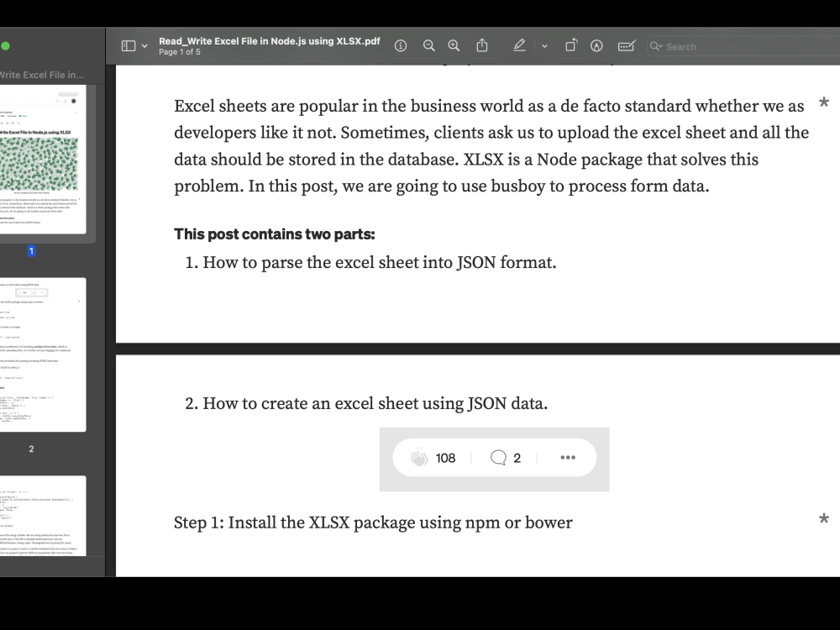840x630 pixels.
Task: Expand highlight color options chevron
Action: point(544,46)
